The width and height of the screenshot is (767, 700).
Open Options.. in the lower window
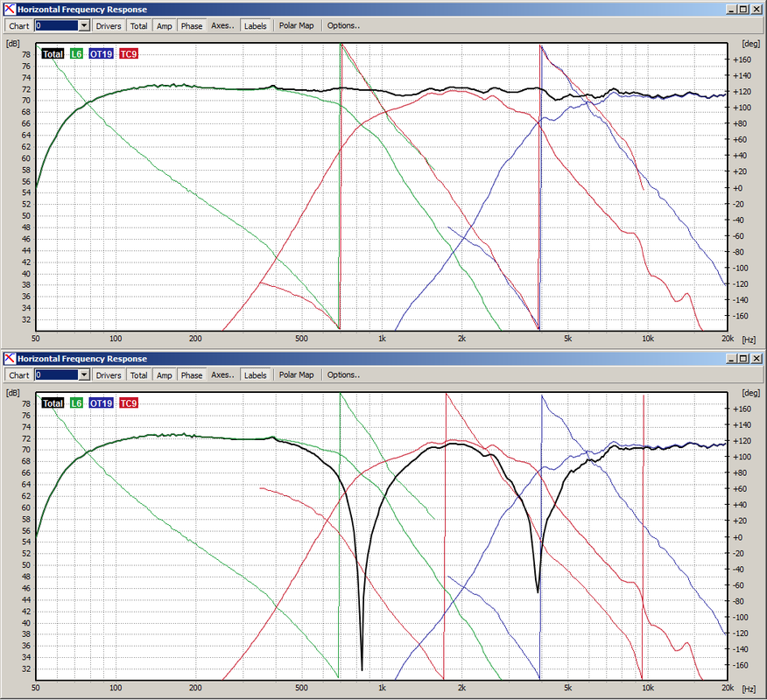tap(343, 374)
